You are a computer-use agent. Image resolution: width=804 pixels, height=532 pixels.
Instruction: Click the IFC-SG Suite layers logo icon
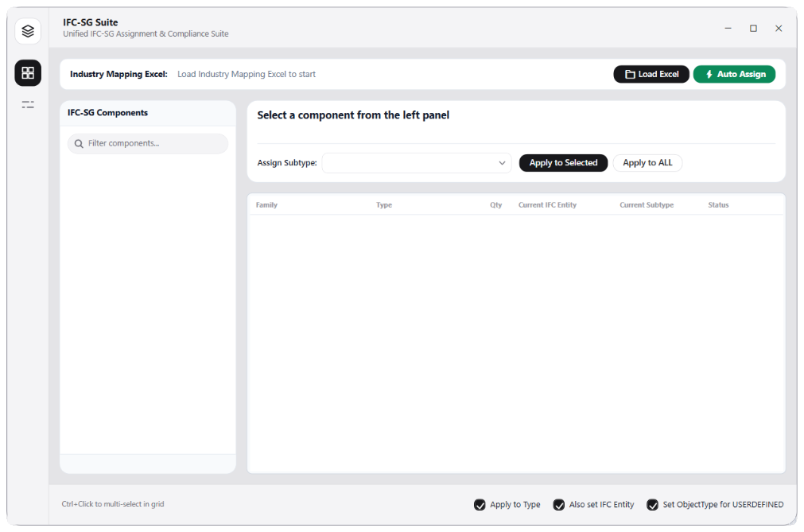pos(28,31)
